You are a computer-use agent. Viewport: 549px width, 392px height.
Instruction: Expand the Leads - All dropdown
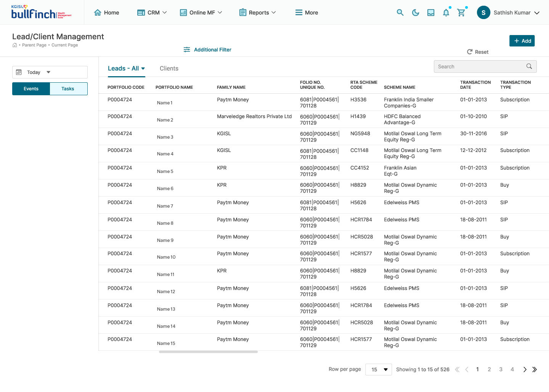126,69
